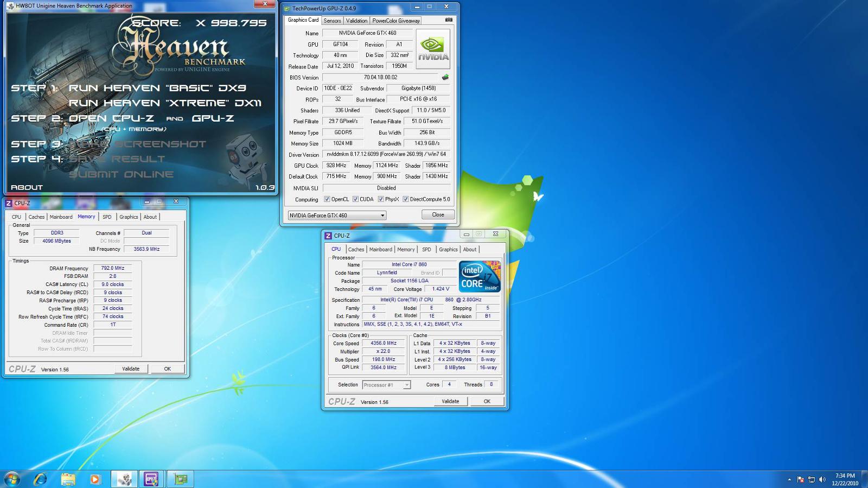Open Caches tab in CPU-Z Memory window
Image resolution: width=868 pixels, height=488 pixels.
tap(36, 217)
